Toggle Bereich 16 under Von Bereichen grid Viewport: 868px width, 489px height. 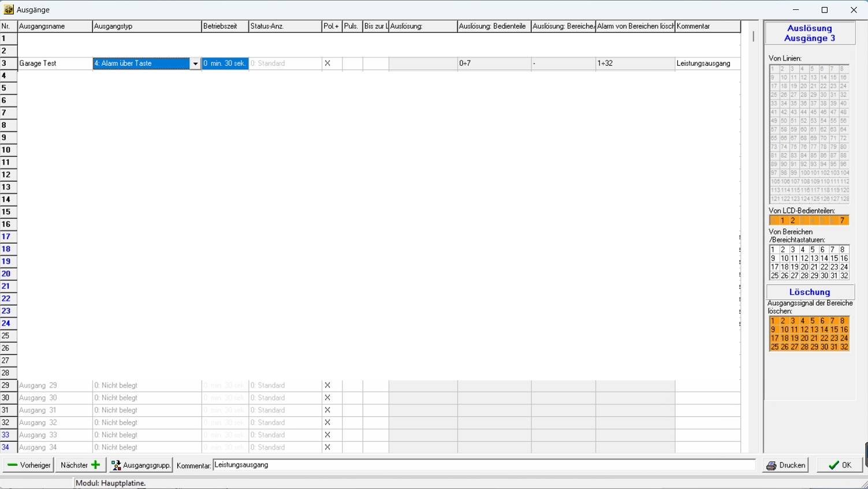pos(844,258)
